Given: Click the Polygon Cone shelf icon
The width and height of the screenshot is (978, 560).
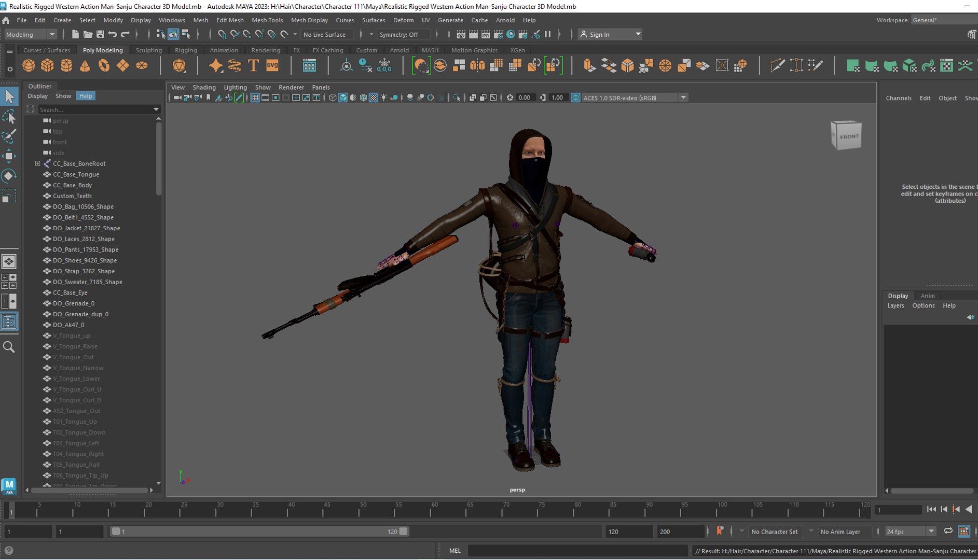Looking at the screenshot, I should tap(85, 66).
